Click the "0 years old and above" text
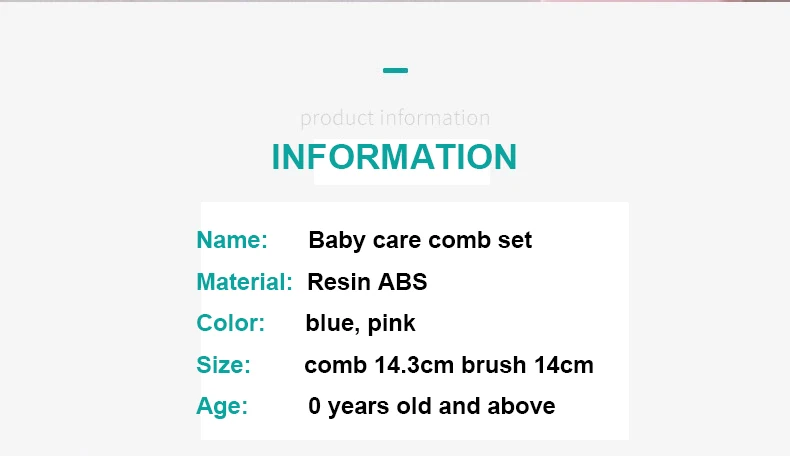The image size is (790, 456). (431, 406)
